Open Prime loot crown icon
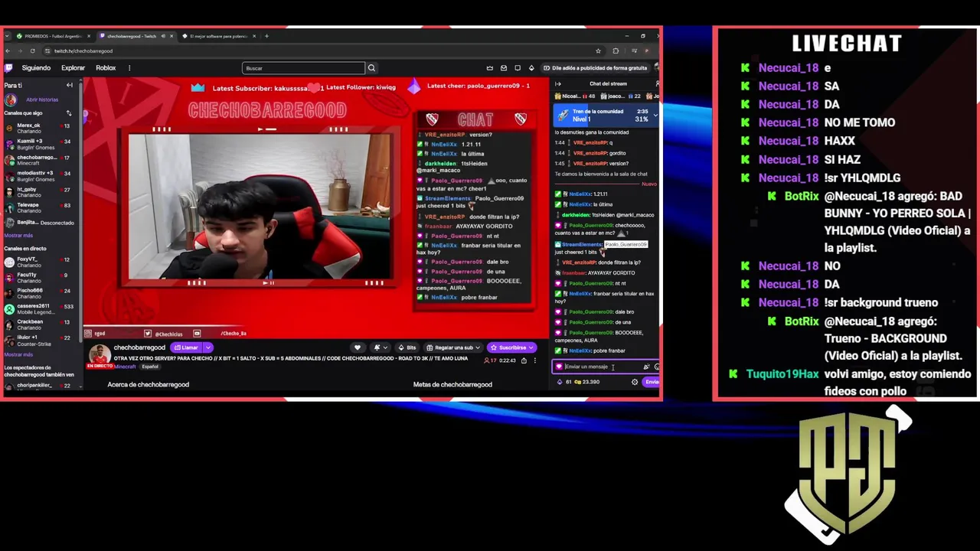 (x=490, y=68)
